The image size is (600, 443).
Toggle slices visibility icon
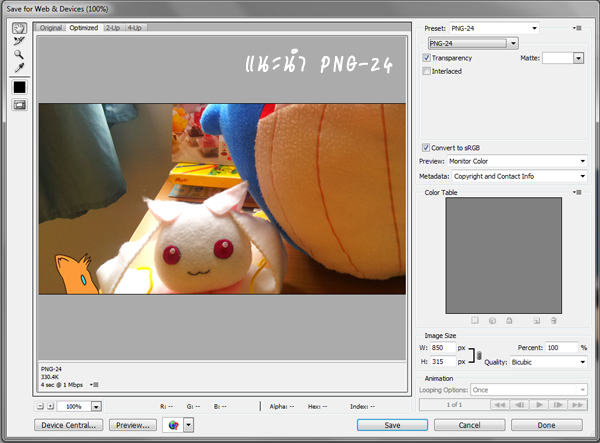coord(20,105)
